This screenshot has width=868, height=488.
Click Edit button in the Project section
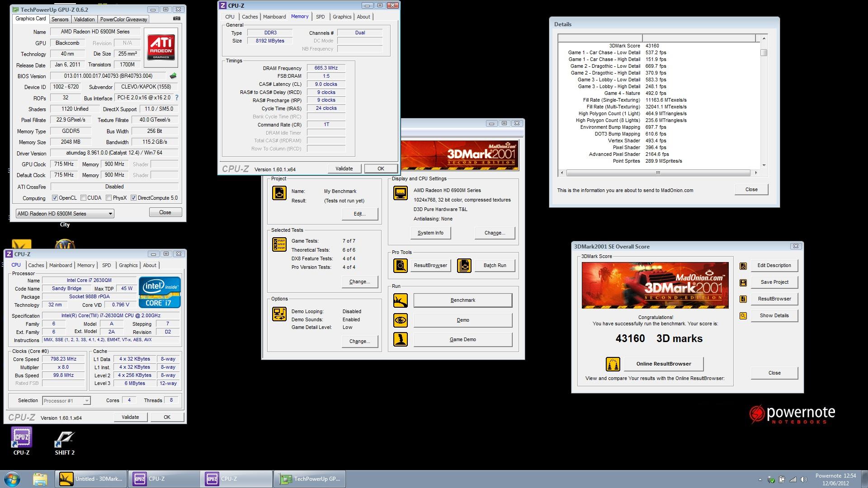[x=359, y=214]
